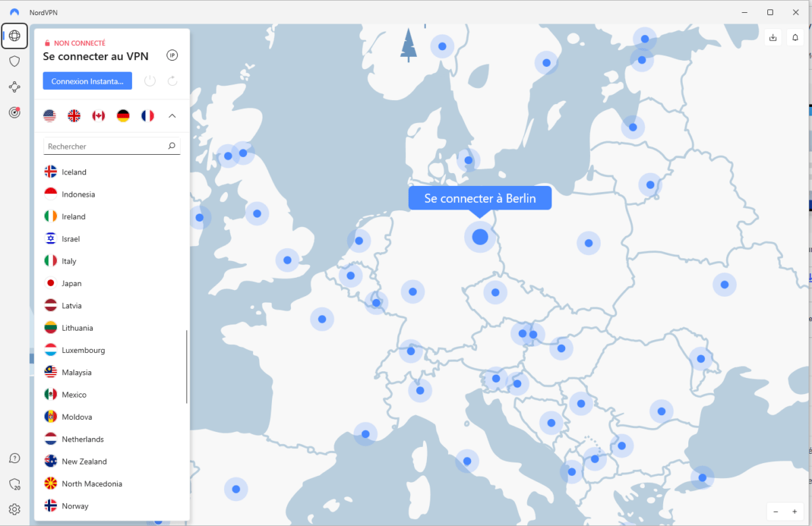
Task: Zoom in the map with plus
Action: point(794,512)
